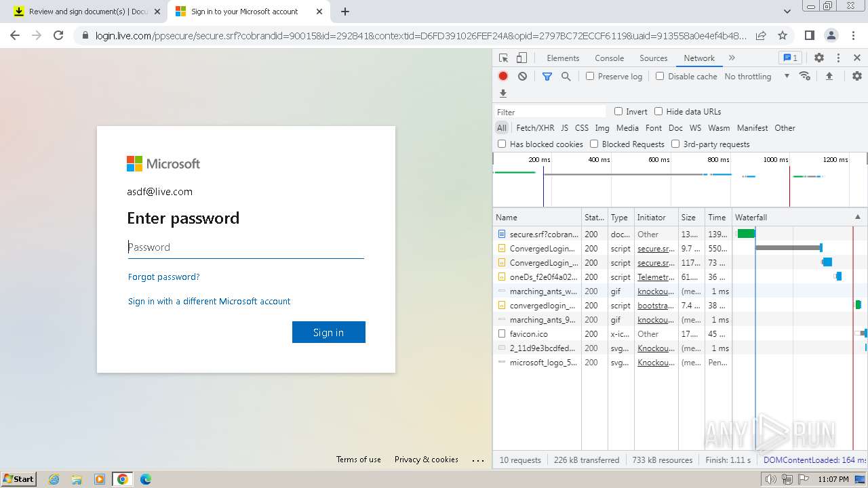Check Has blocked cookies checkbox
The height and width of the screenshot is (488, 868).
click(502, 144)
